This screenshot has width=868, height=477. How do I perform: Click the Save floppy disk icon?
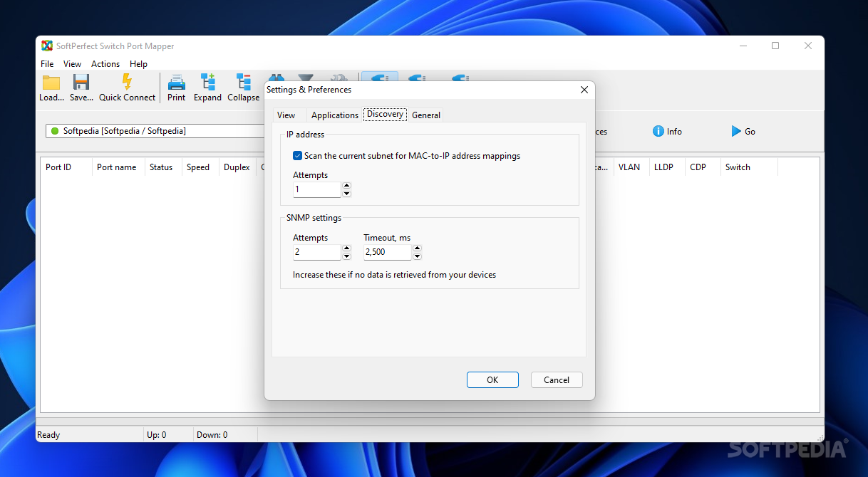81,82
